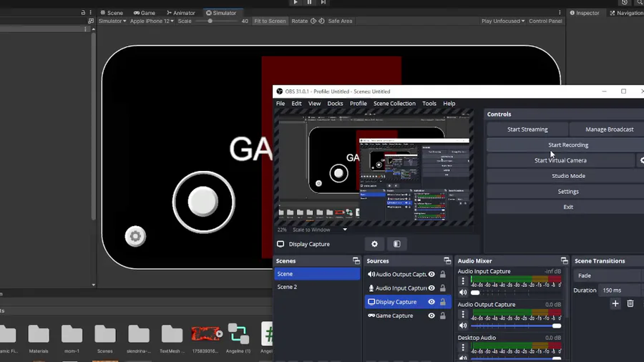Open Desktop Audio options menu dots
Image resolution: width=644 pixels, height=362 pixels.
[x=463, y=347]
